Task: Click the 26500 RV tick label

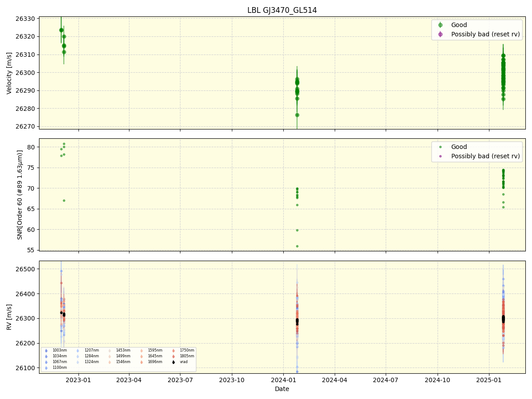Action: [26, 269]
